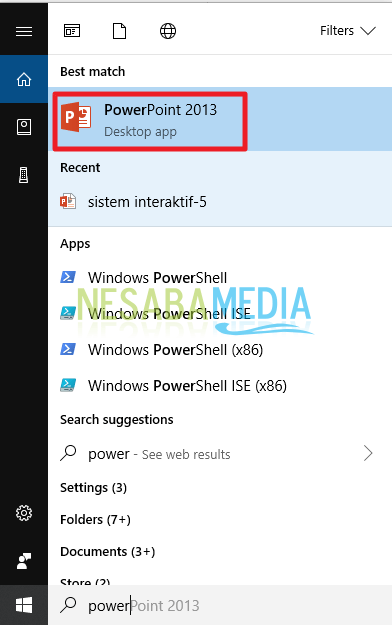Open Windows PowerShell ISE (x86)
This screenshot has height=625, width=392.
click(220, 385)
